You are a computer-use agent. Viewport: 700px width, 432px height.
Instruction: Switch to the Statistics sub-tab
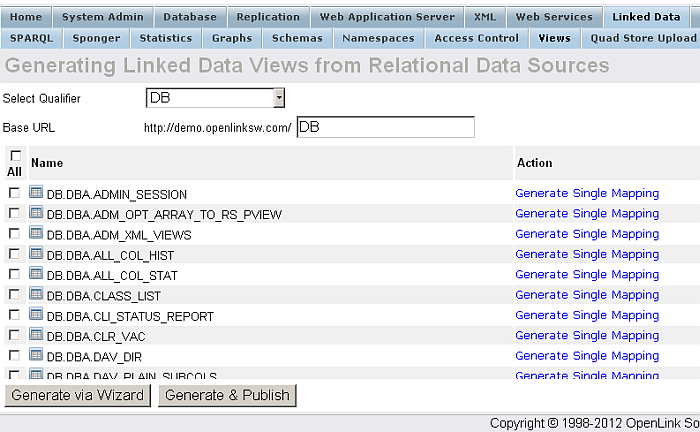pyautogui.click(x=166, y=38)
